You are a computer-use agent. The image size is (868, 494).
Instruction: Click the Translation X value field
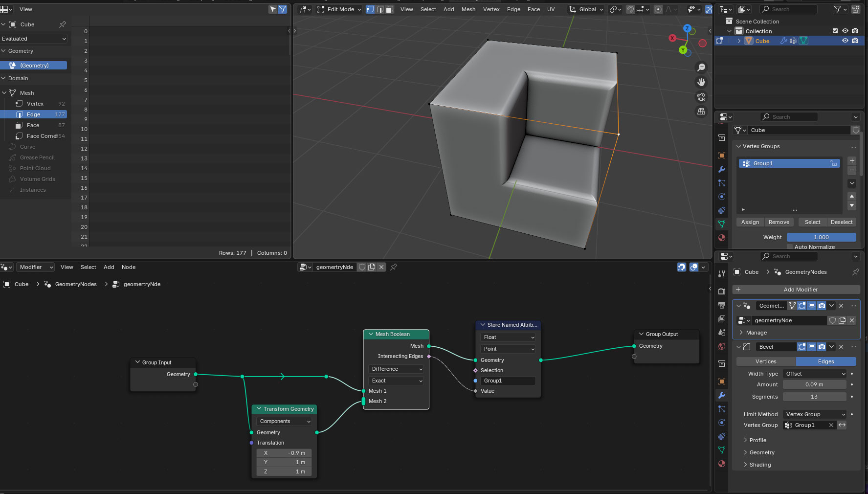pyautogui.click(x=284, y=453)
